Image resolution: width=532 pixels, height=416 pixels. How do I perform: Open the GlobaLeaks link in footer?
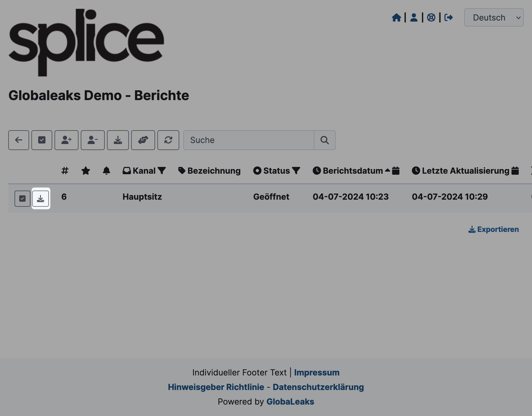tap(290, 402)
